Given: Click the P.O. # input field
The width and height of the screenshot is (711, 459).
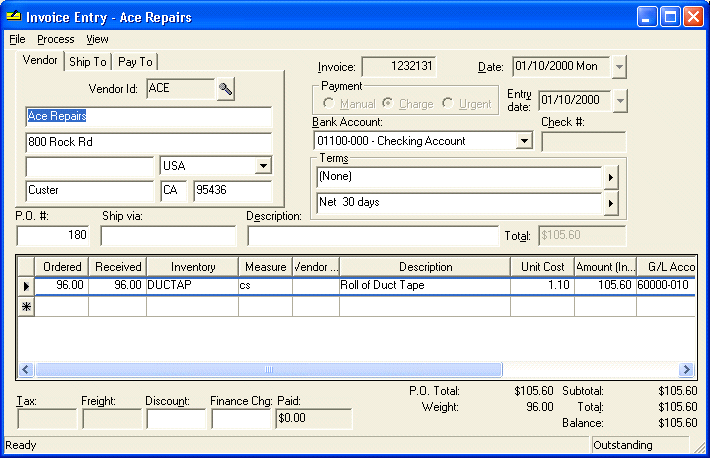Looking at the screenshot, I should pyautogui.click(x=53, y=235).
